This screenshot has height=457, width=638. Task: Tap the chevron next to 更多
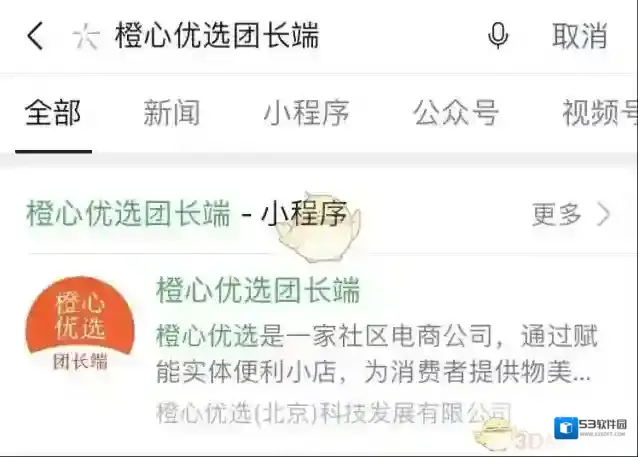(x=604, y=214)
